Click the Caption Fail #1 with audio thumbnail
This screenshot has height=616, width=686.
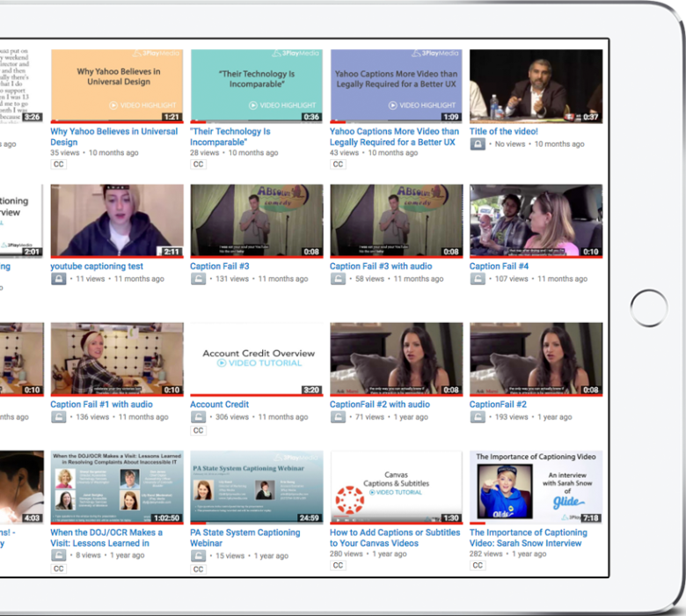[117, 359]
